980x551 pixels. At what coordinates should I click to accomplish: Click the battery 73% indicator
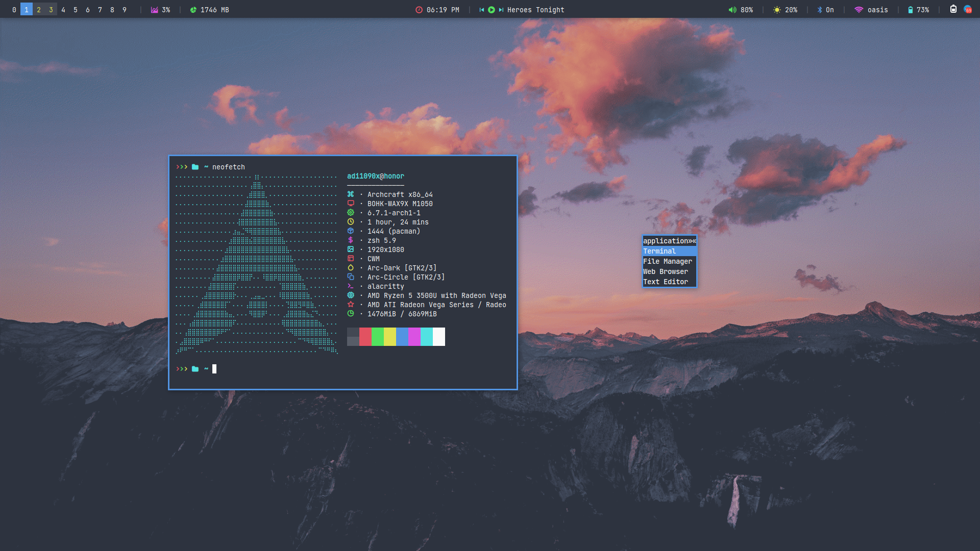pyautogui.click(x=918, y=10)
